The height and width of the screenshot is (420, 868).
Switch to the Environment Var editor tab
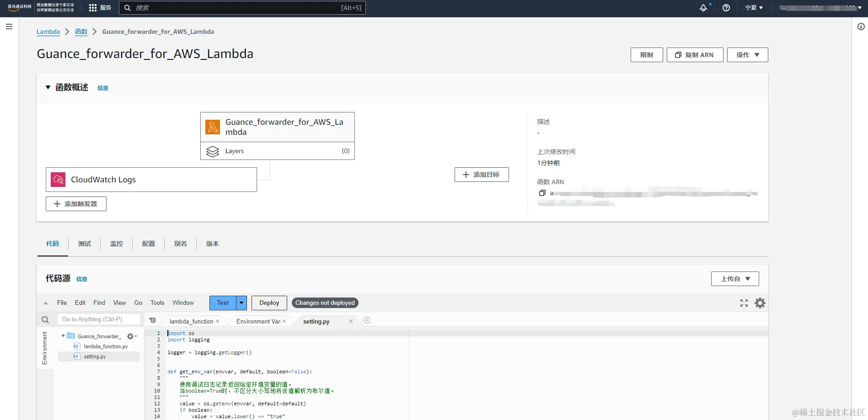258,321
